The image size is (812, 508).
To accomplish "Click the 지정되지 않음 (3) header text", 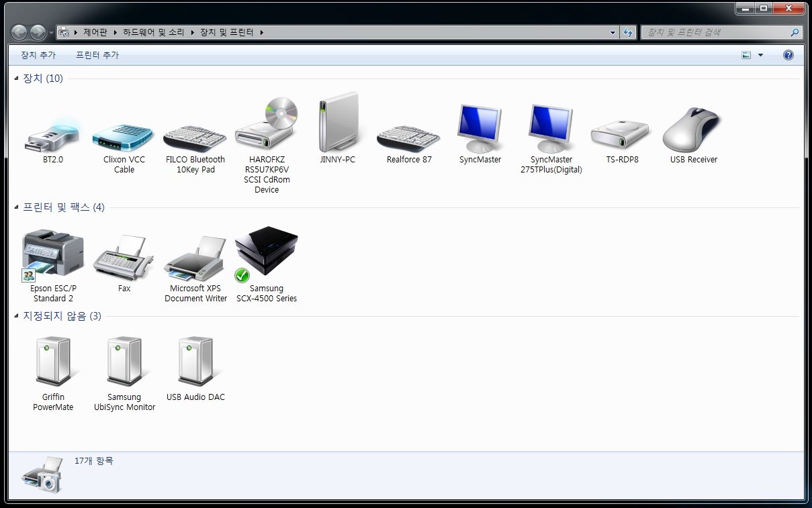I will coord(62,316).
